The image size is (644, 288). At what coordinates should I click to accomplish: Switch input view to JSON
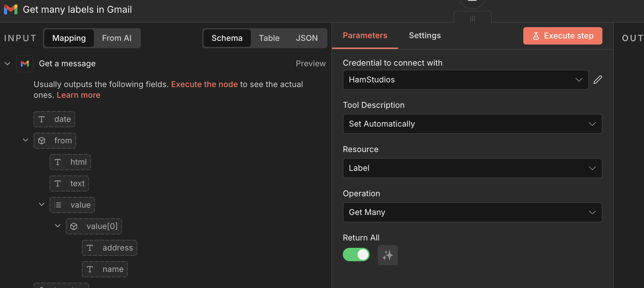coord(307,38)
